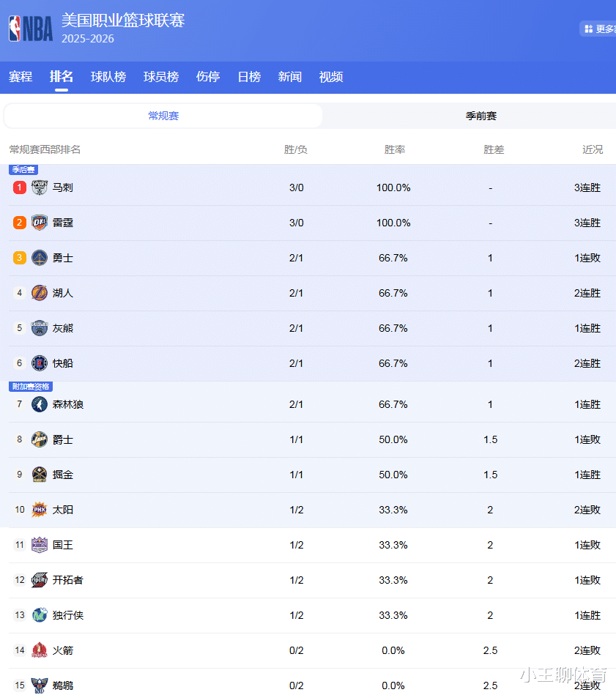The width and height of the screenshot is (616, 695).
Task: Click the red rank 1 badge
Action: pyautogui.click(x=20, y=187)
